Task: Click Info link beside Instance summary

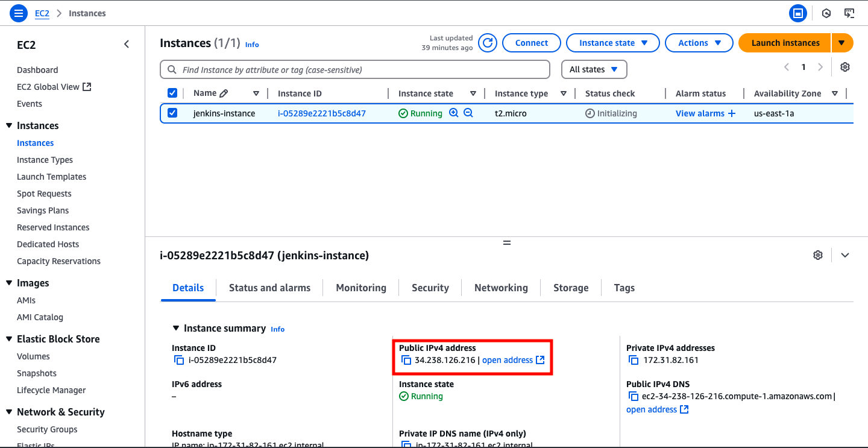Action: 277,329
